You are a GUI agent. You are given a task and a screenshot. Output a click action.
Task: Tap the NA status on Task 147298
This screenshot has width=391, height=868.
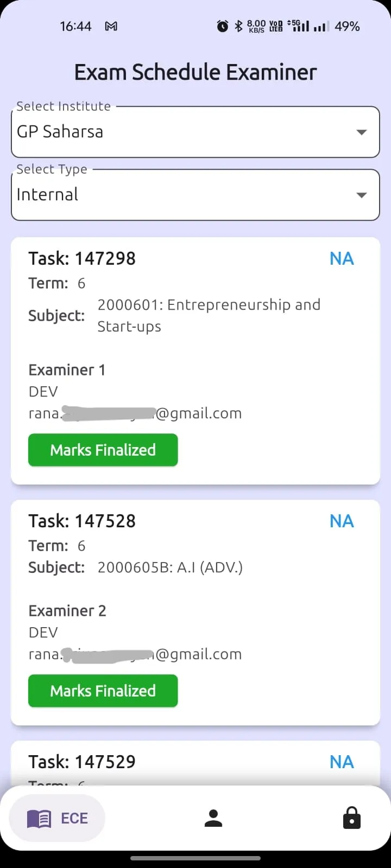[342, 258]
